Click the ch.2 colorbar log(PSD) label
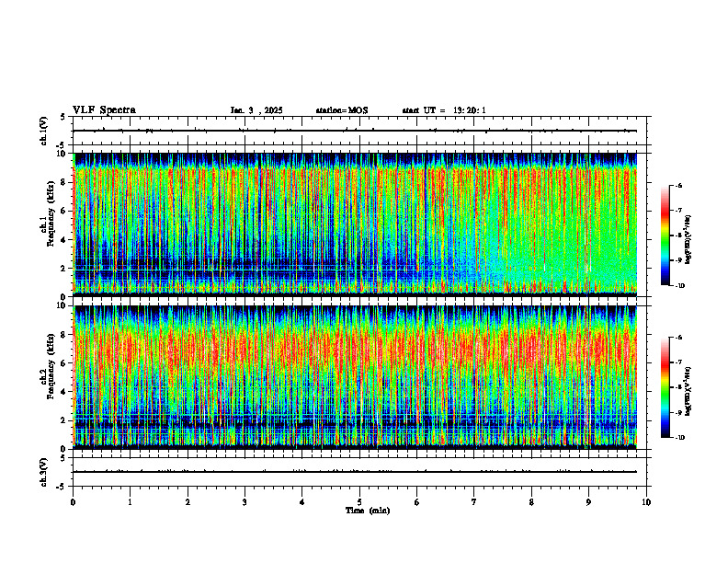This screenshot has height=563, width=728. pyautogui.click(x=688, y=391)
